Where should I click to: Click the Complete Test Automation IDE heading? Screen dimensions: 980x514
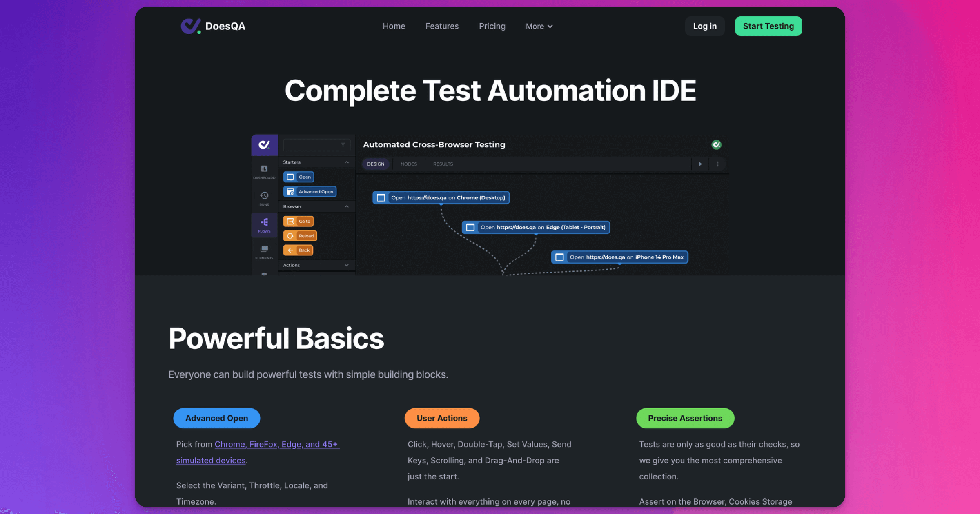click(x=490, y=91)
